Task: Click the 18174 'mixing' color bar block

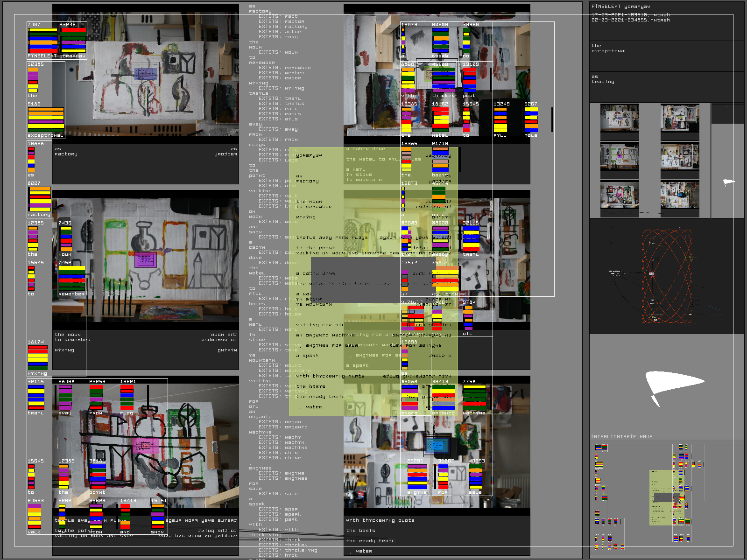Action: coord(37,357)
